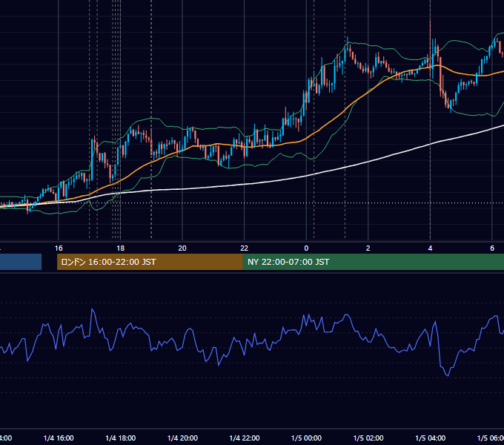The image size is (504, 445).
Task: Click the 18 hour label under price chart
Action: click(120, 248)
